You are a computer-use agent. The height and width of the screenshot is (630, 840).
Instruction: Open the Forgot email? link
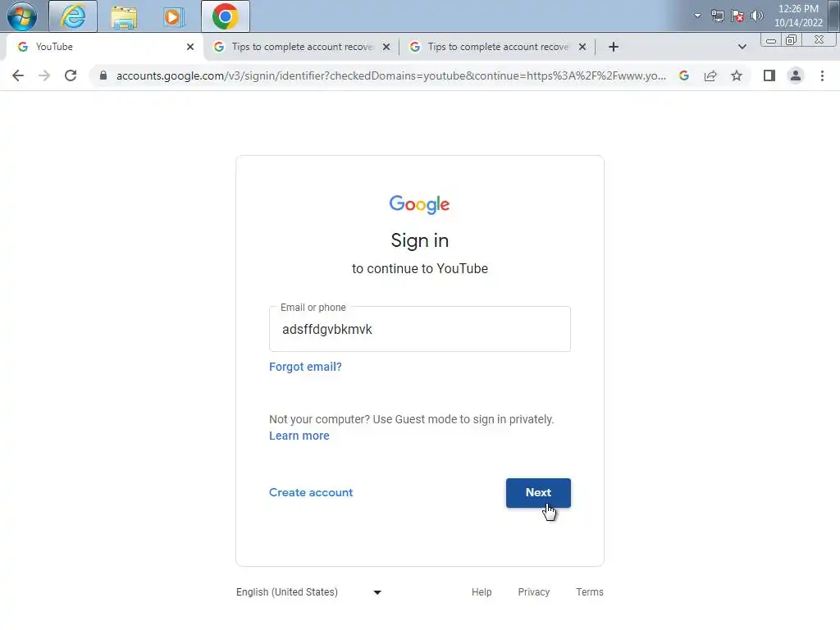(x=305, y=367)
